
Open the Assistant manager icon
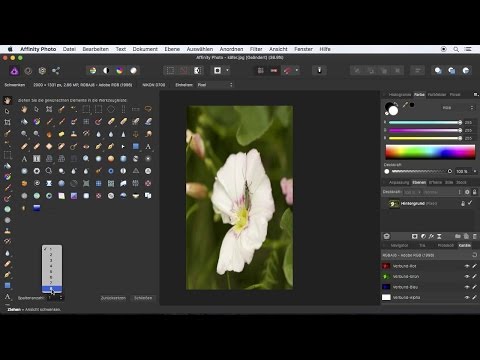click(319, 70)
